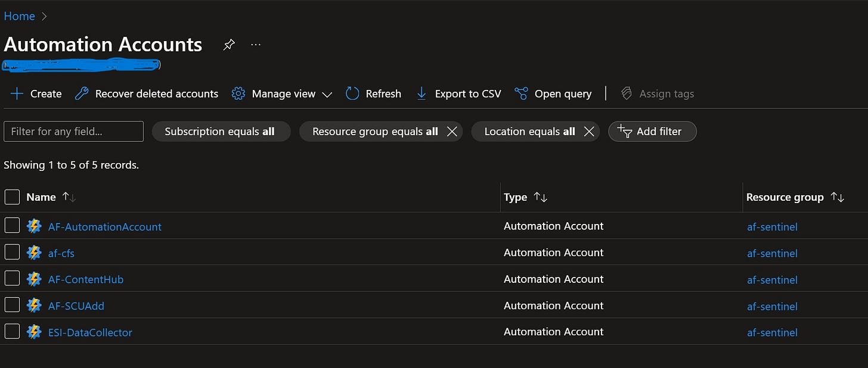Open the ellipsis more options menu
This screenshot has height=368, width=868.
click(x=256, y=45)
